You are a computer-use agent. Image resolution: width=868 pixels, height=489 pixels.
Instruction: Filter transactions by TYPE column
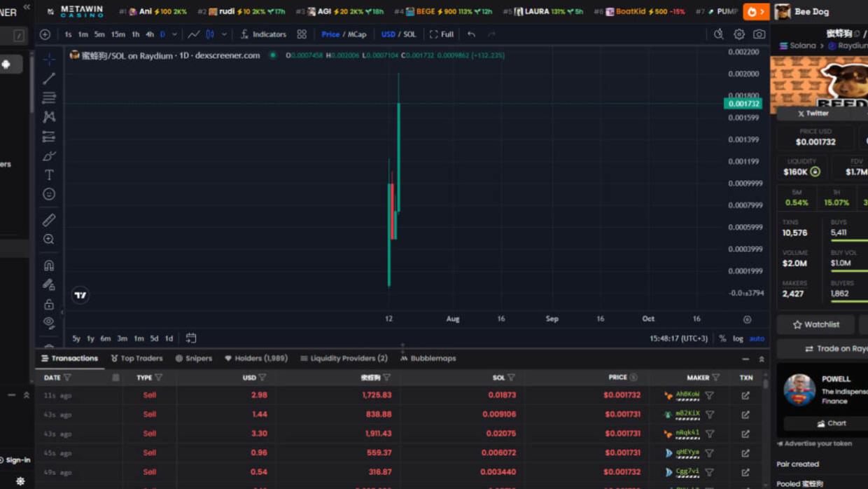[x=159, y=378]
